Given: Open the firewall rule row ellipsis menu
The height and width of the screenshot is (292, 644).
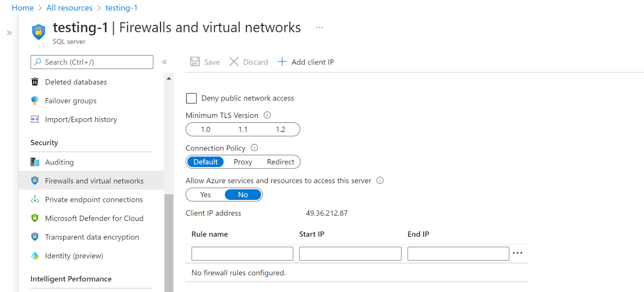Looking at the screenshot, I should tap(518, 253).
